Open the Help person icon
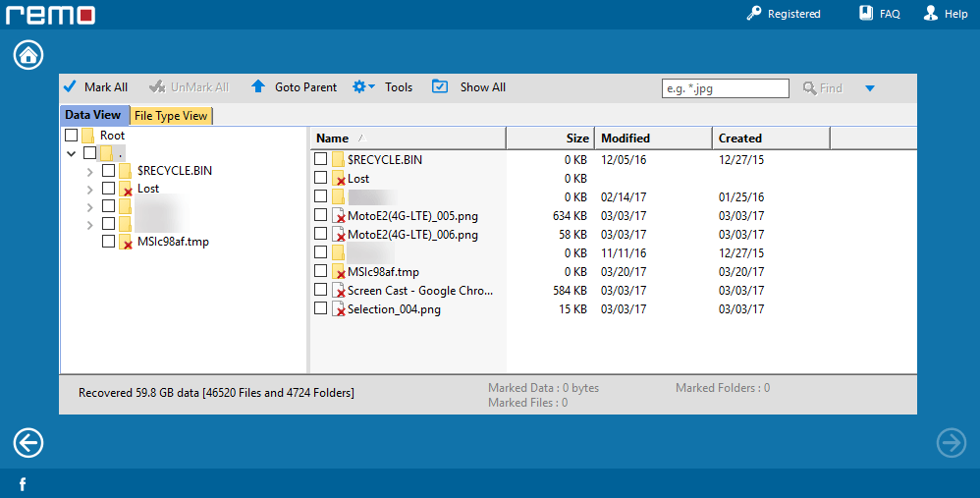 tap(931, 13)
